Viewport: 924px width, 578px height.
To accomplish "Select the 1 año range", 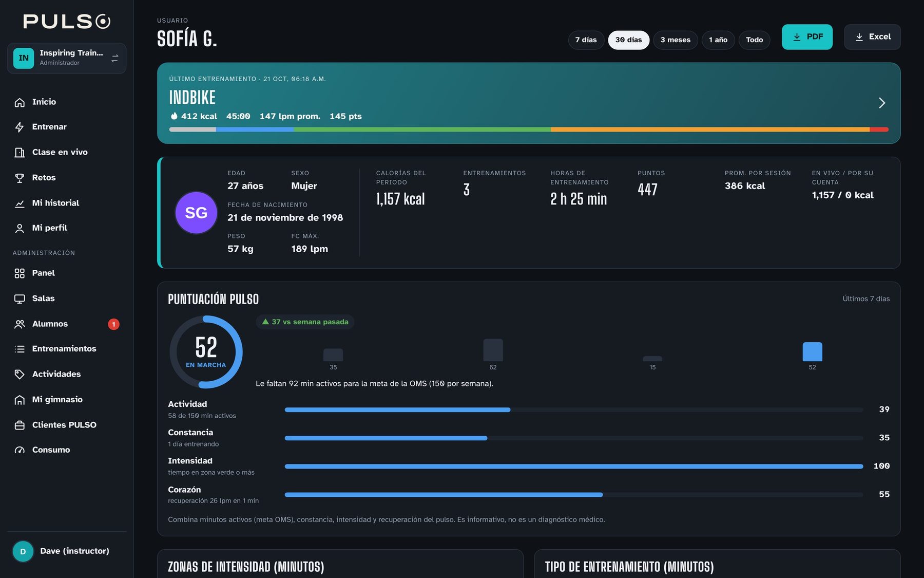I will point(718,40).
